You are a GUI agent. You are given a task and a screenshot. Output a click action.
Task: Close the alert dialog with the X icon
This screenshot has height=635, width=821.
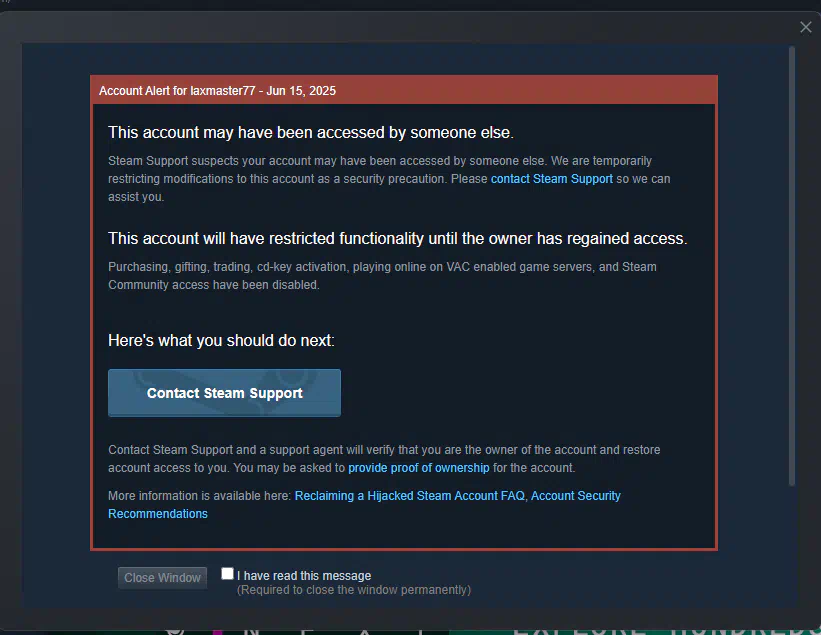(x=805, y=27)
